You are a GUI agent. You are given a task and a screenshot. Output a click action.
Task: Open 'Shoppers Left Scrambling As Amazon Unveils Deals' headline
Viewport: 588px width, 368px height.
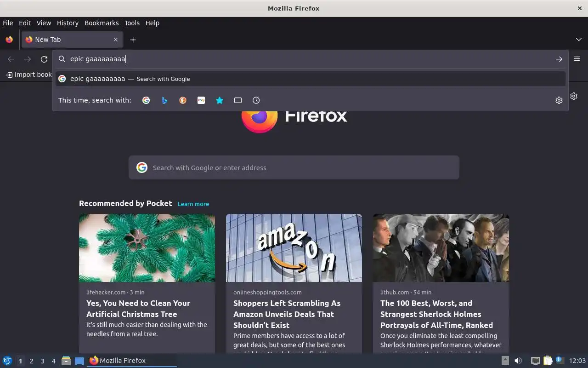coord(287,314)
